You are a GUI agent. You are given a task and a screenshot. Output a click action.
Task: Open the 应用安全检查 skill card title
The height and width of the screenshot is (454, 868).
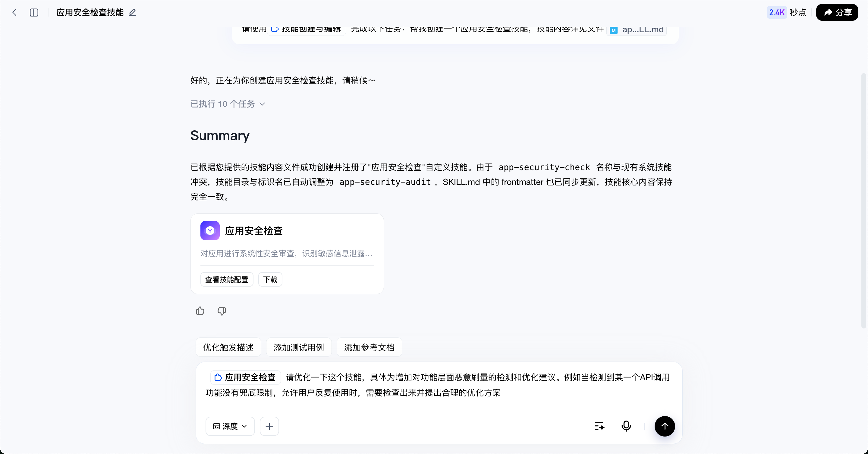254,231
